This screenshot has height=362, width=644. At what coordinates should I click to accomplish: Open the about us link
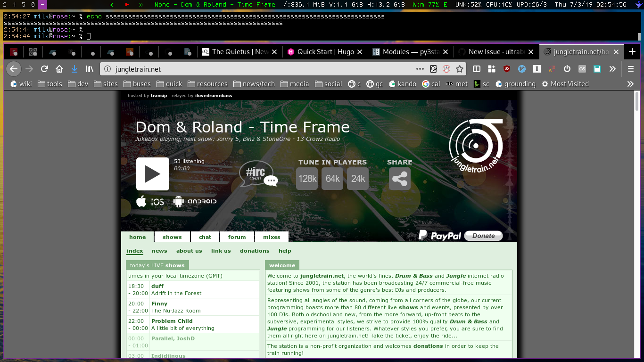pos(189,251)
